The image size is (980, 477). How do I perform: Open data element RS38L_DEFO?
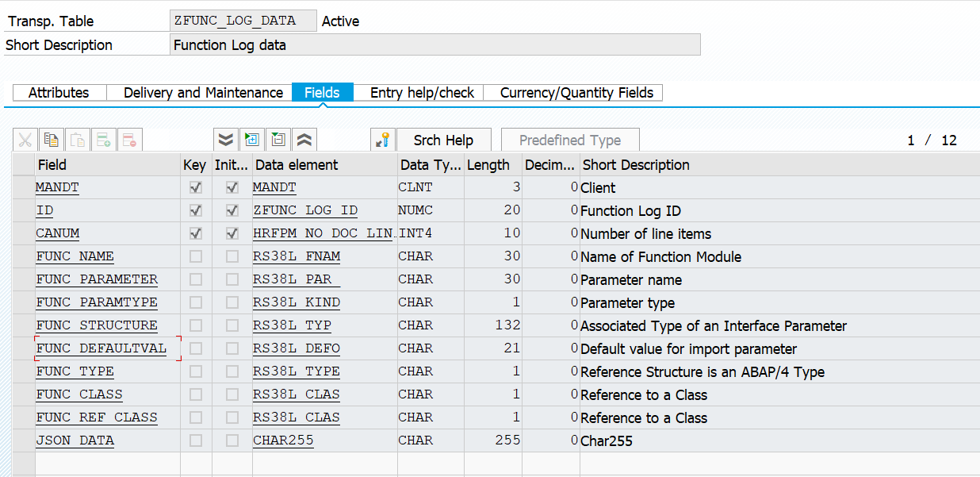click(x=297, y=348)
